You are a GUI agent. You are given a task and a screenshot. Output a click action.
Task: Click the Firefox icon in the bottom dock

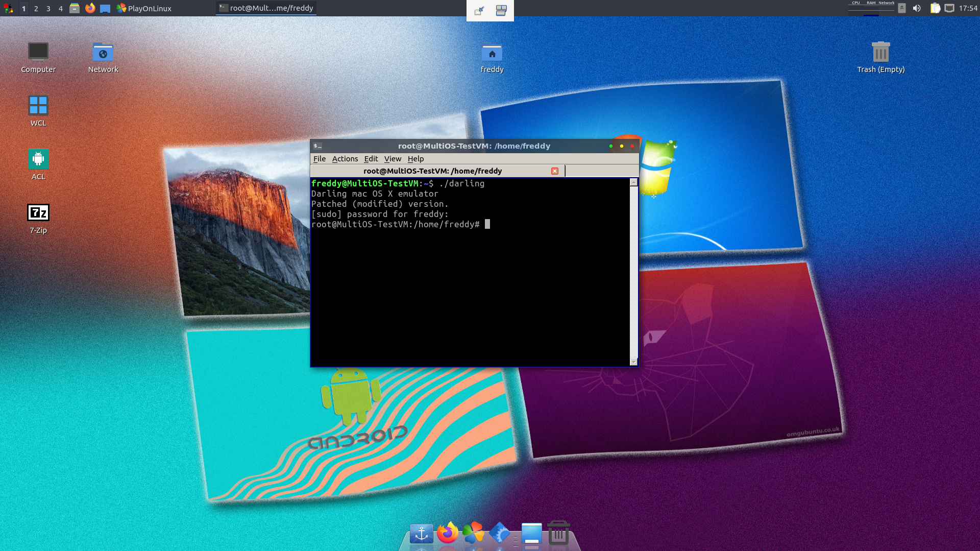tap(448, 533)
